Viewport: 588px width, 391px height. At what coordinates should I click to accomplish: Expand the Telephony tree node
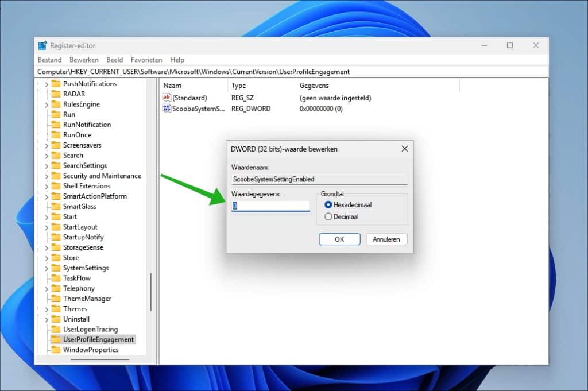[46, 289]
